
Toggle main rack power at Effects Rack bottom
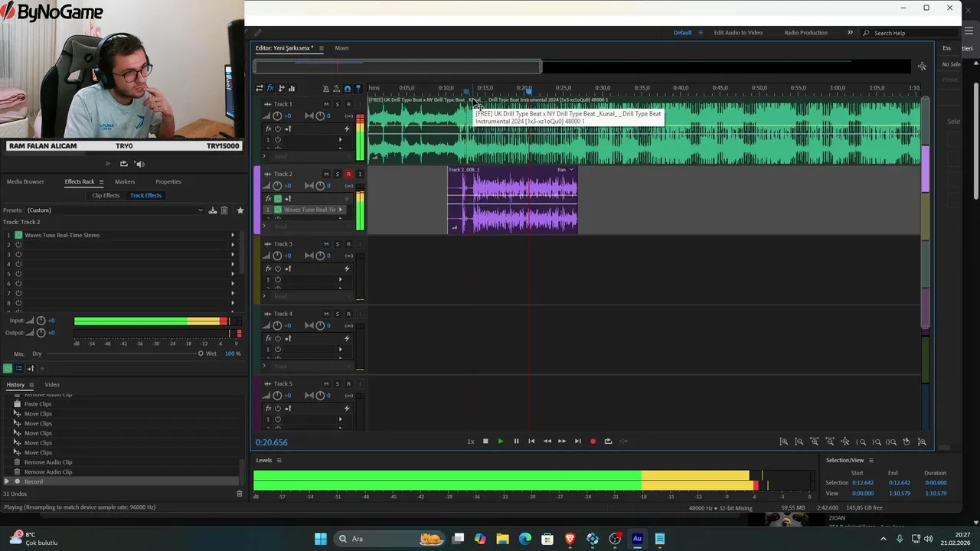8,368
